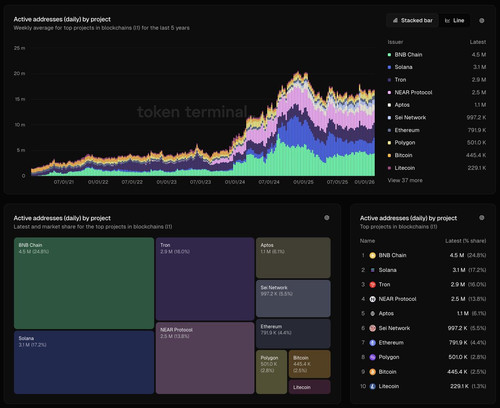Image resolution: width=500 pixels, height=408 pixels.
Task: Open NEAR Protocol project link in table
Action: click(x=397, y=299)
